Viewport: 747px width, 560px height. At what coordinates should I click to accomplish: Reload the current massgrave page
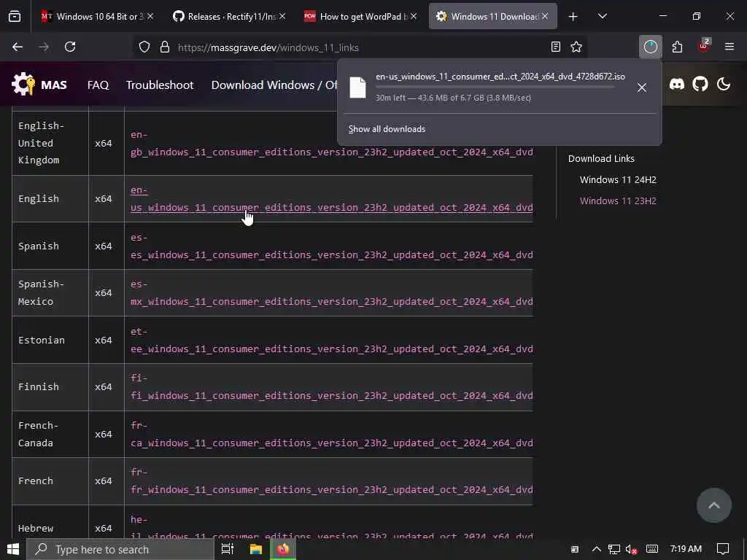coord(70,47)
